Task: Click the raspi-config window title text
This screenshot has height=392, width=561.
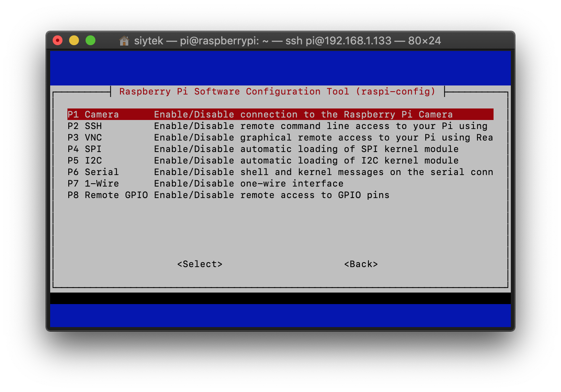Action: pos(277,91)
